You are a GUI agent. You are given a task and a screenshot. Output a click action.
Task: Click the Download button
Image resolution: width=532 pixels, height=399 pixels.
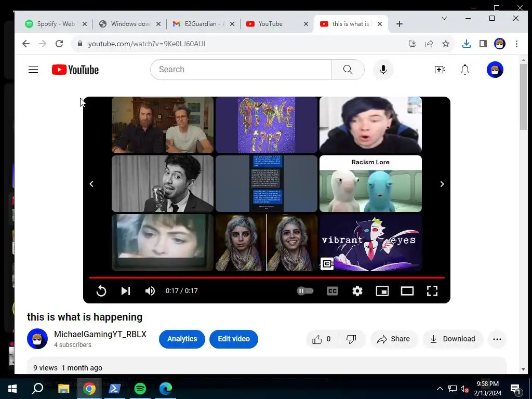(453, 339)
